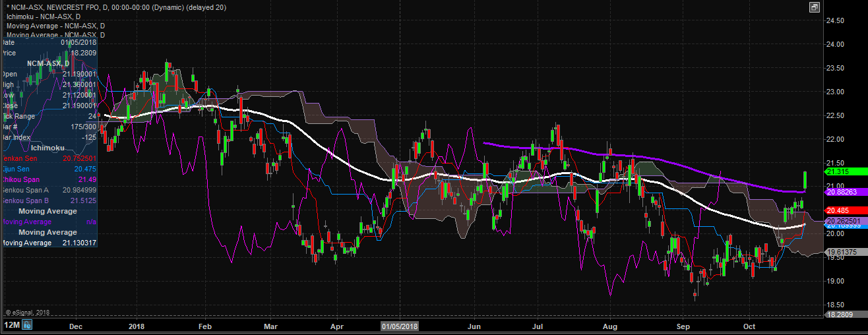This screenshot has height=335, width=868.
Task: Toggle the time scale lock icon beside 12M
Action: (x=28, y=325)
